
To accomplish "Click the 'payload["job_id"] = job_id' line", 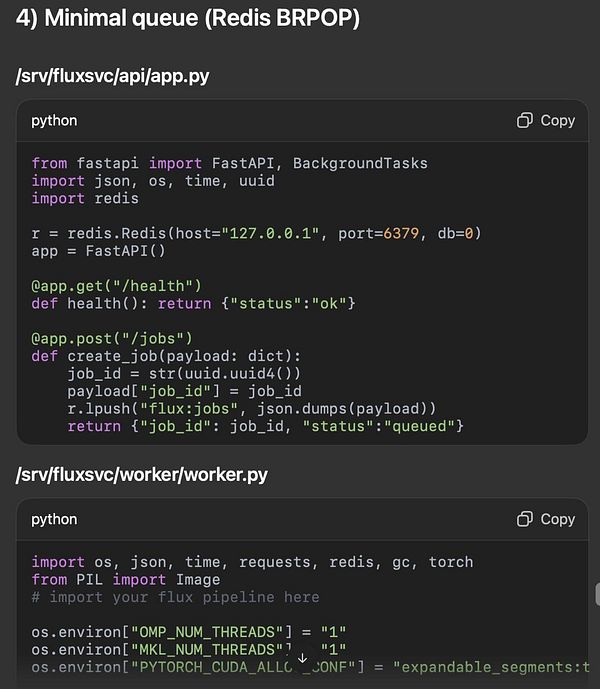I will [x=185, y=391].
